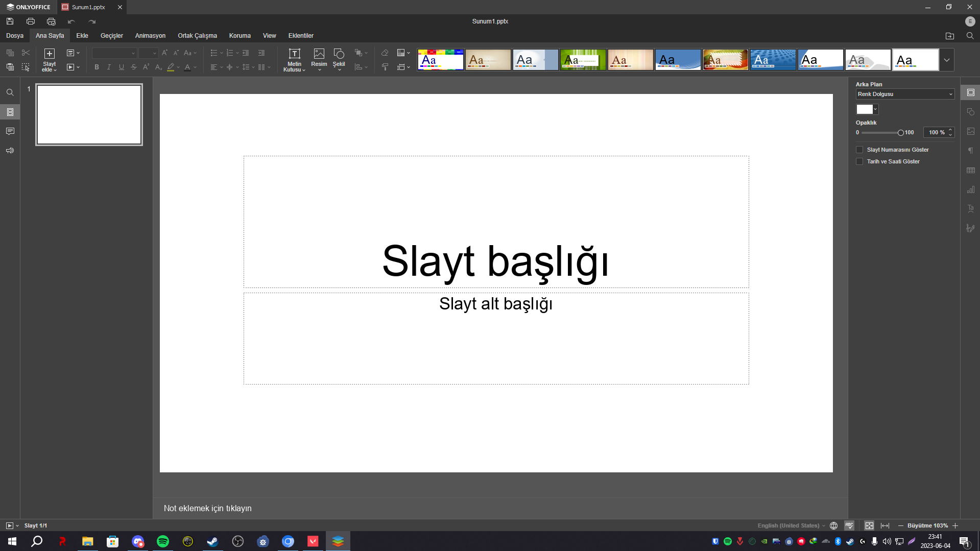Image resolution: width=980 pixels, height=551 pixels.
Task: Open the start slideshow dropdown
Action: click(x=73, y=67)
